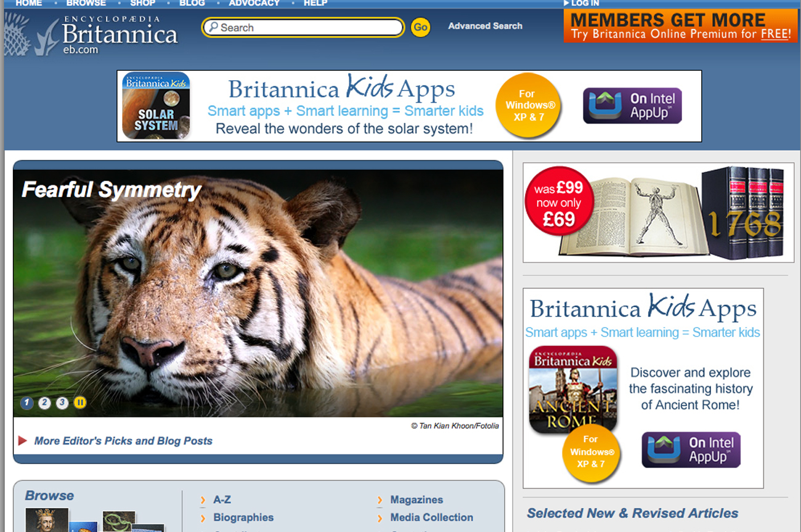Open the BLOG menu item
This screenshot has width=801, height=532.
pos(192,3)
